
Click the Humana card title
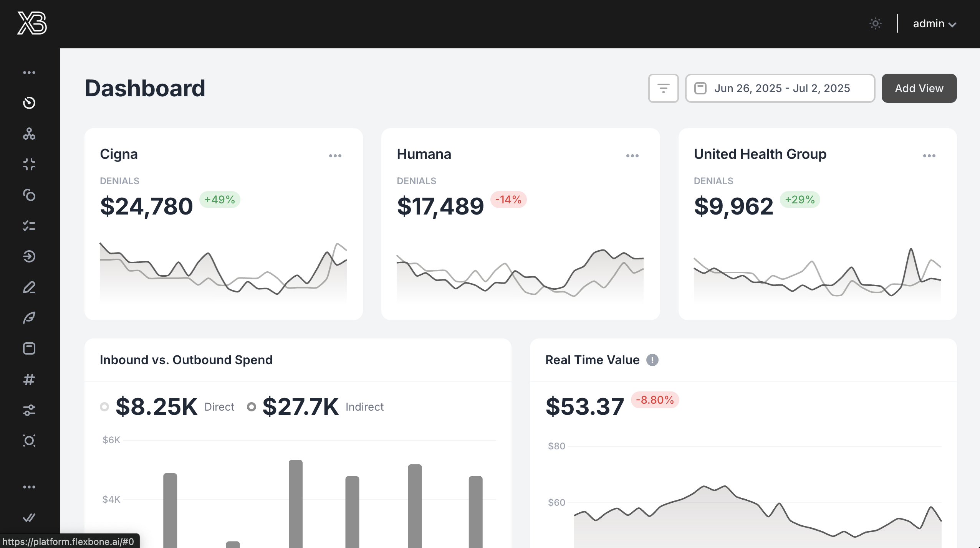pos(424,154)
